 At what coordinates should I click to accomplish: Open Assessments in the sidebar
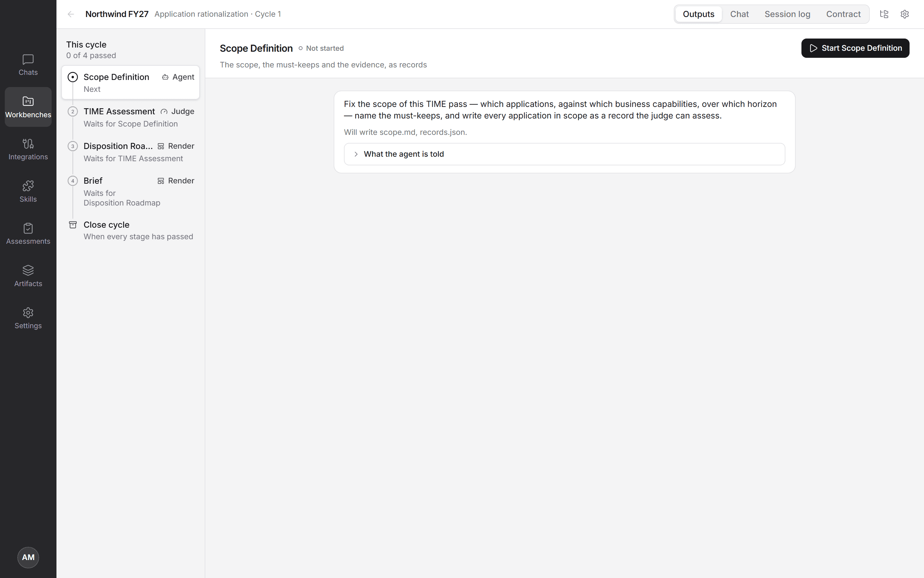[28, 234]
